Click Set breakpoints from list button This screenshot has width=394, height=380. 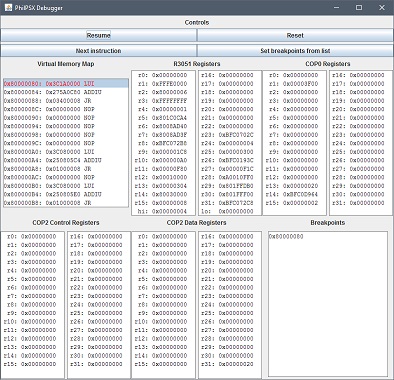(x=295, y=51)
